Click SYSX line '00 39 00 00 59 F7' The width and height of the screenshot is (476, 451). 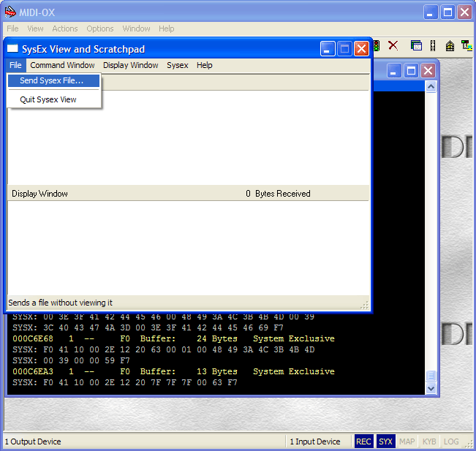coord(71,360)
